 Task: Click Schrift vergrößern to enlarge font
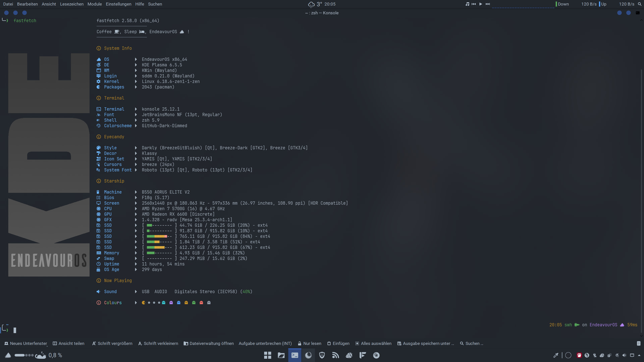112,344
